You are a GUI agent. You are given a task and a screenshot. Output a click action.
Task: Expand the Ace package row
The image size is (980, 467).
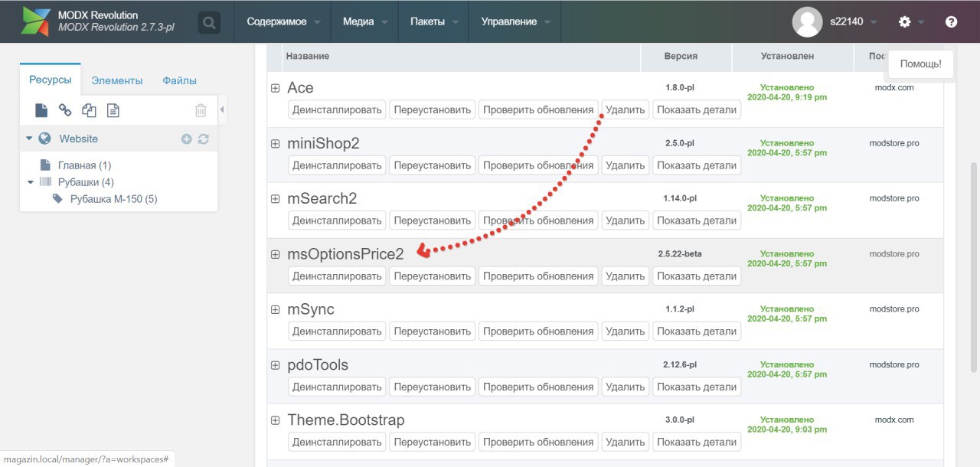(276, 88)
